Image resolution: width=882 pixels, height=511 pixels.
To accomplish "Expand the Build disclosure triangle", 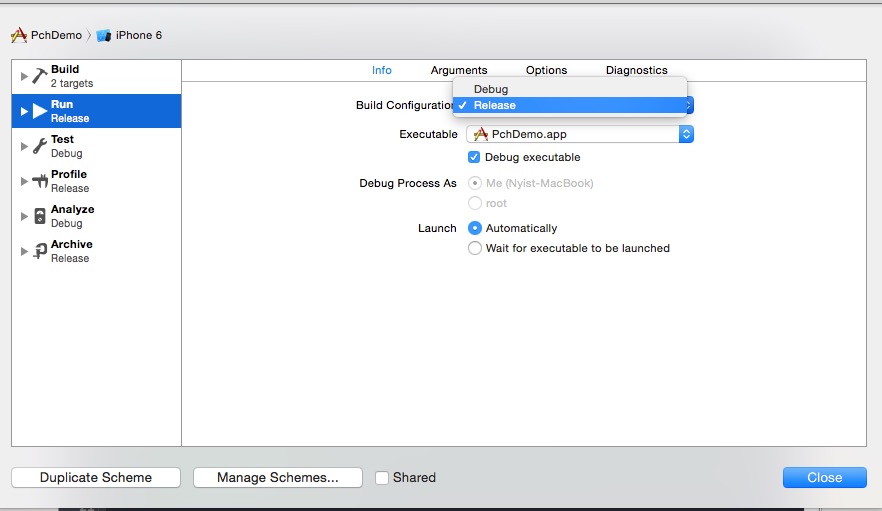I will [x=25, y=76].
